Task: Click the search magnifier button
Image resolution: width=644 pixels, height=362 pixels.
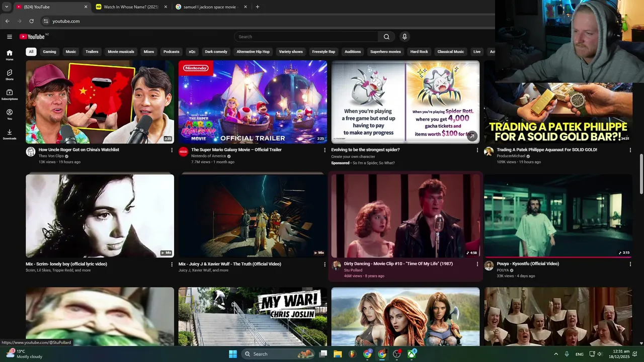Action: point(386,37)
